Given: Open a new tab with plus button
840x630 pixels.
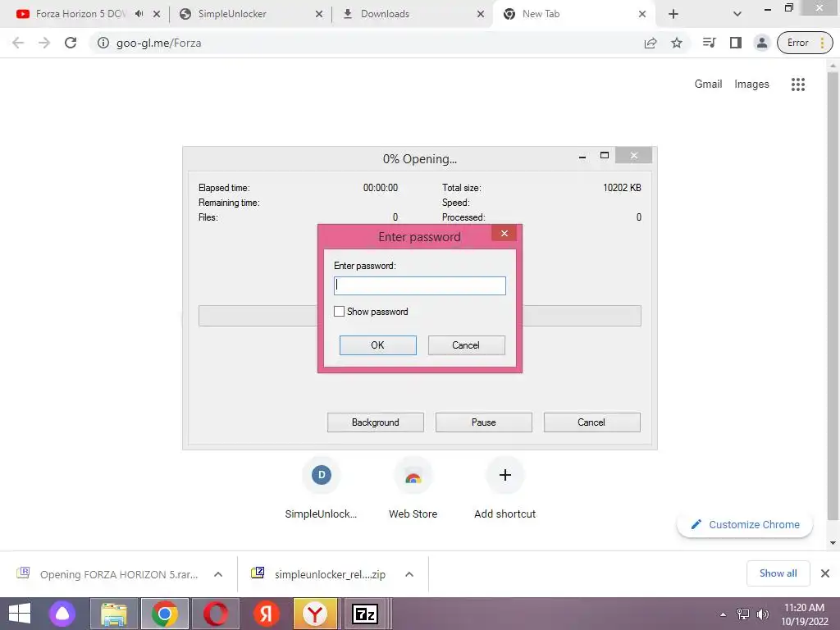Looking at the screenshot, I should 673,14.
